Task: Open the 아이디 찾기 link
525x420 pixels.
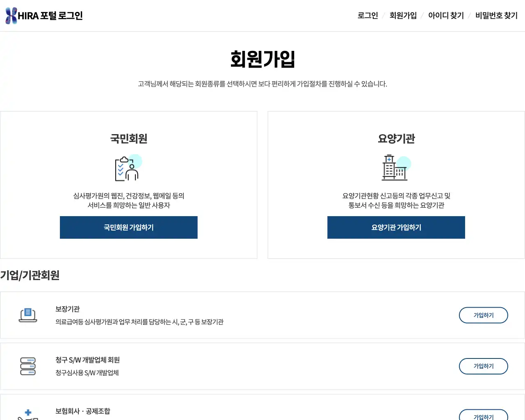Action: pyautogui.click(x=446, y=16)
